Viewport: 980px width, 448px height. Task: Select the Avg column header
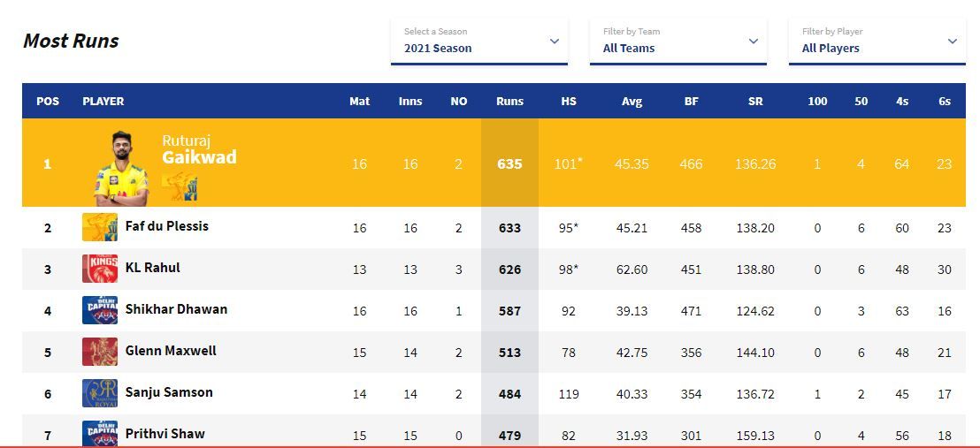point(632,102)
